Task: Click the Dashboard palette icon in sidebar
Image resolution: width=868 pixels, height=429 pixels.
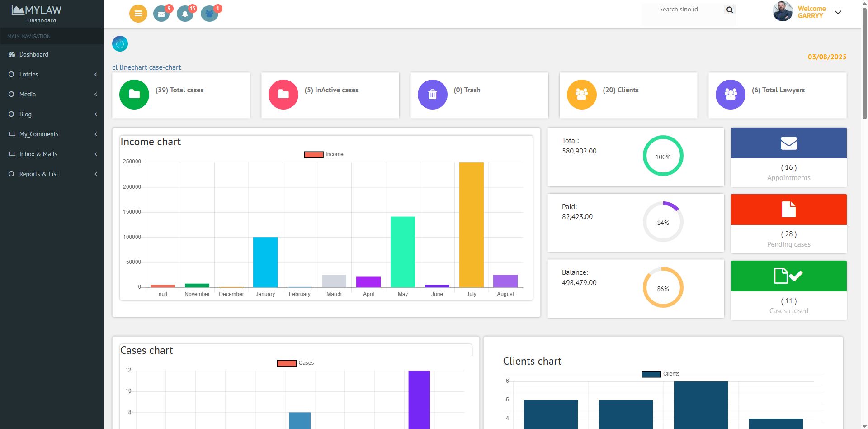Action: [x=12, y=54]
